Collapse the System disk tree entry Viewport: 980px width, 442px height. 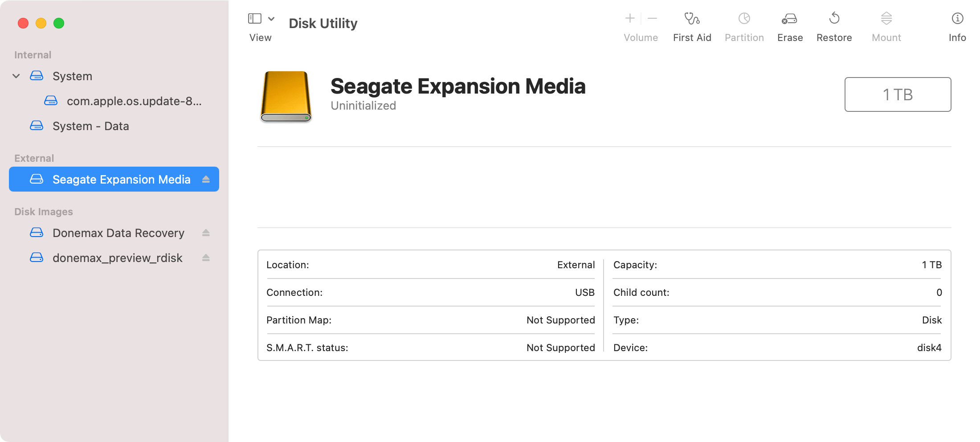point(16,76)
